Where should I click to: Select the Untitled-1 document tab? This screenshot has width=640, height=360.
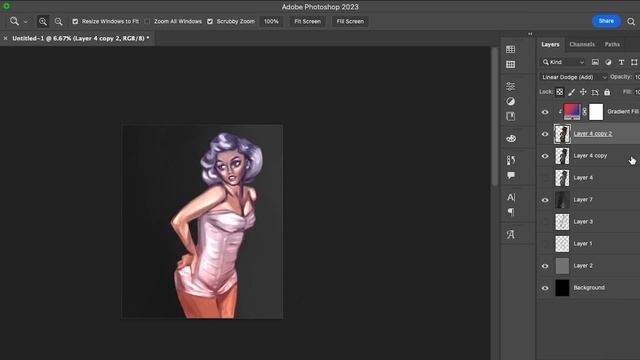pos(81,38)
